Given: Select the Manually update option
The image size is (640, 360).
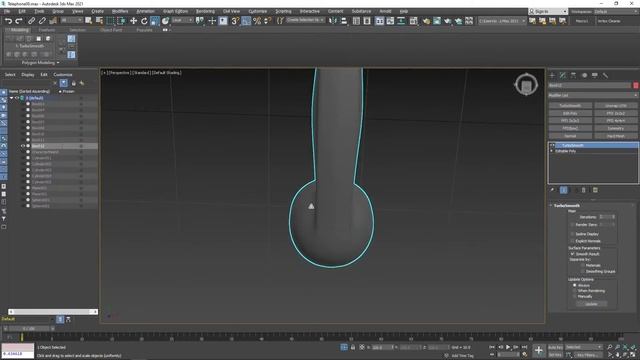Looking at the screenshot, I should pyautogui.click(x=575, y=296).
